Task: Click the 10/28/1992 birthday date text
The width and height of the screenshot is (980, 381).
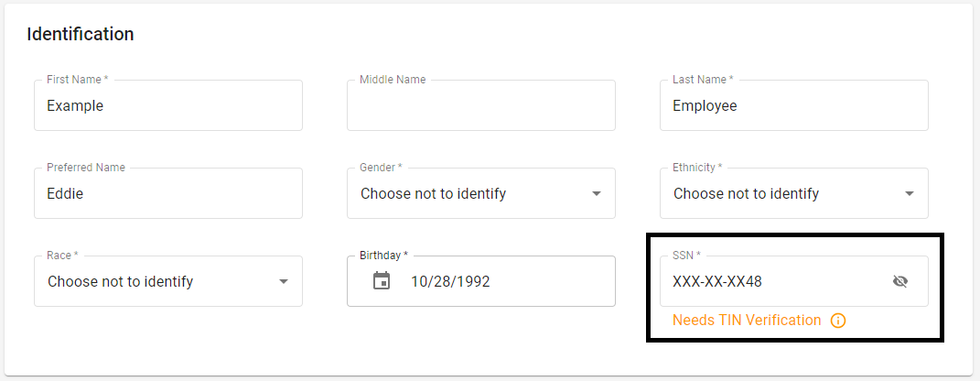Action: pyautogui.click(x=450, y=281)
